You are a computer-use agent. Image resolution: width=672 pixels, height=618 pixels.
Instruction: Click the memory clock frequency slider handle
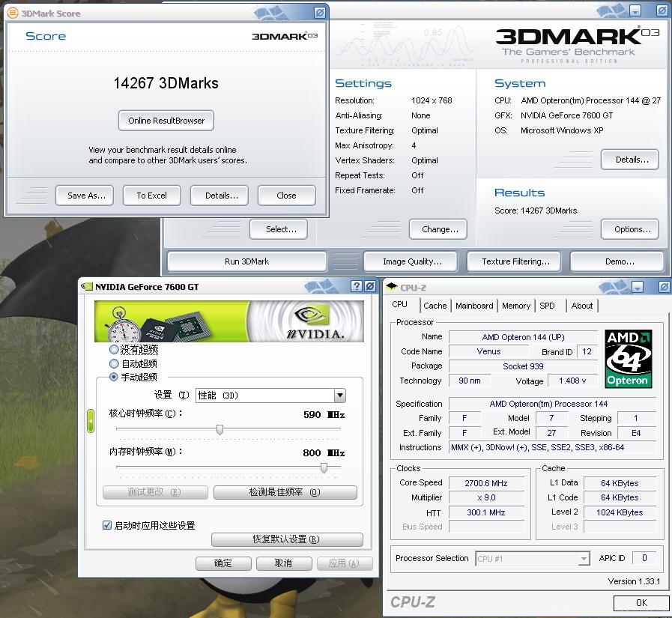point(324,467)
